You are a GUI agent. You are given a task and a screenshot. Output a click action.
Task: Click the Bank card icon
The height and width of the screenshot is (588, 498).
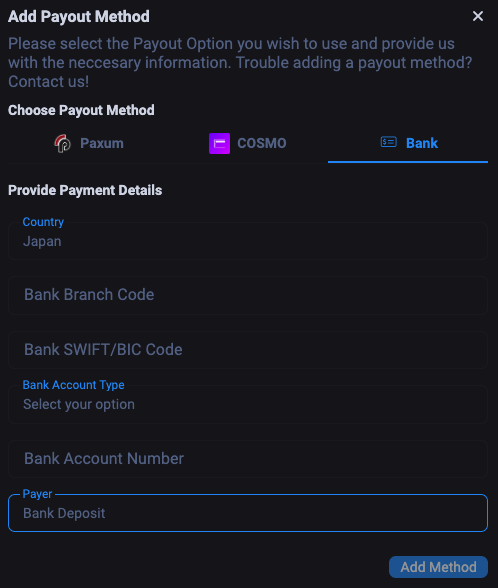(388, 142)
